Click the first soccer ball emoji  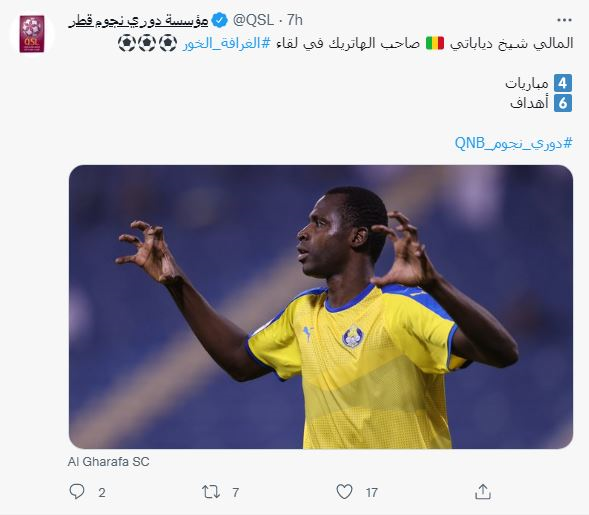click(x=168, y=43)
